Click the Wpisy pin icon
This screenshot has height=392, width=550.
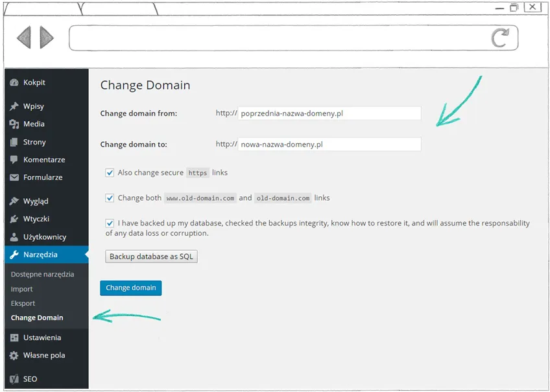tap(14, 106)
